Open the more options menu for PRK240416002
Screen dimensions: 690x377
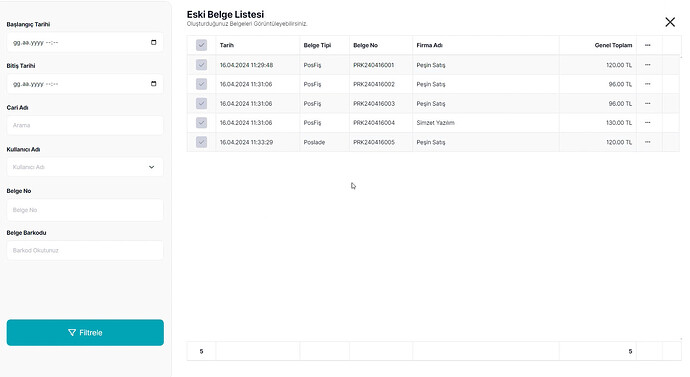point(647,84)
